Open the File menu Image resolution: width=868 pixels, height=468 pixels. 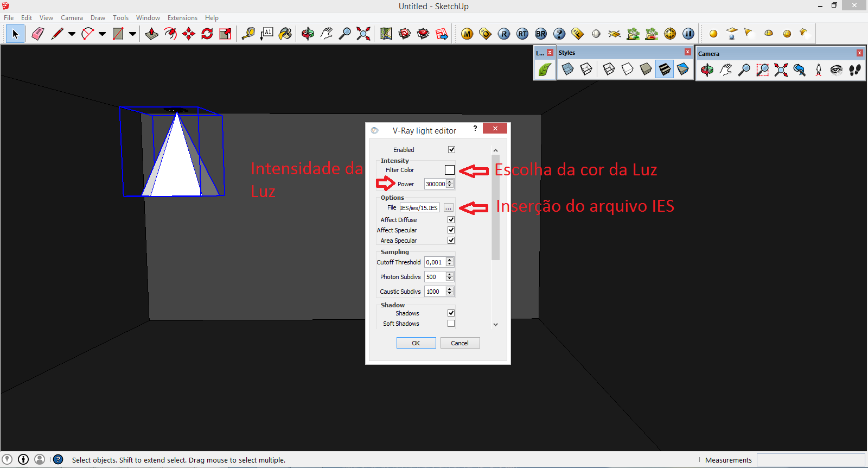pos(9,18)
